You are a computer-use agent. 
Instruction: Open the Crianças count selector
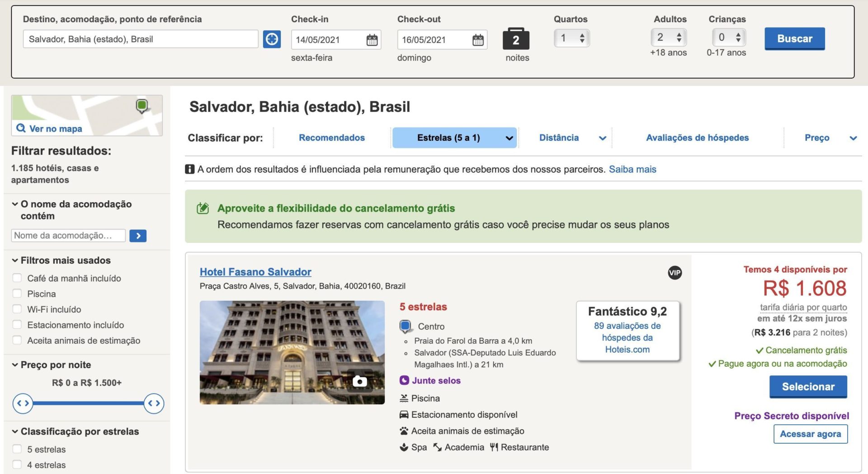click(x=729, y=37)
